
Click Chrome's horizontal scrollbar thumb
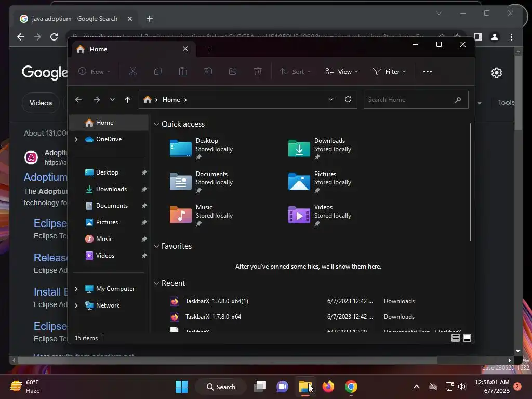click(x=228, y=360)
